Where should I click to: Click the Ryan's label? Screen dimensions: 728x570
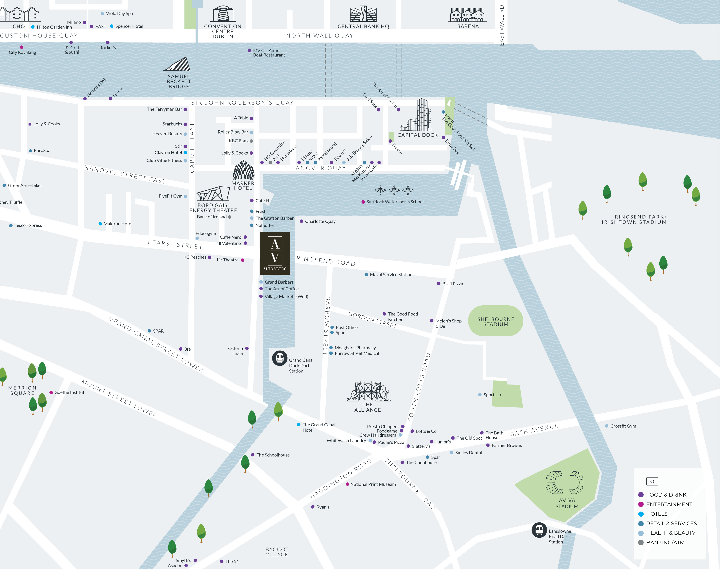[x=327, y=513]
